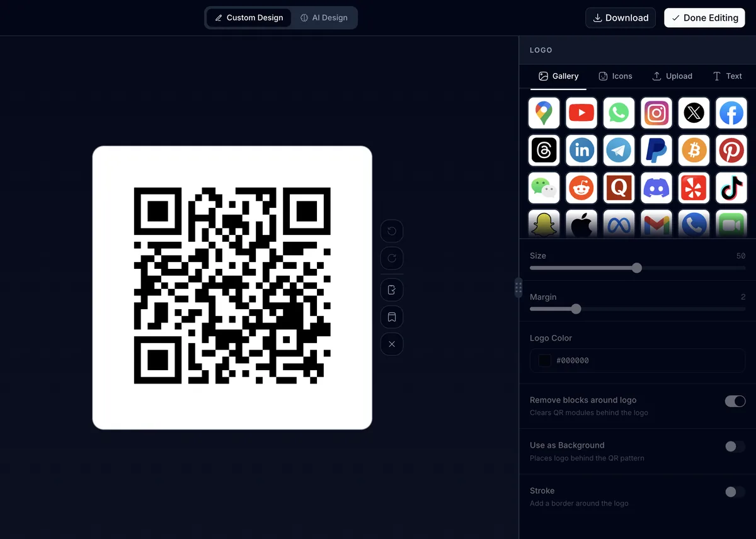Turn on the Stroke toggle
Screen dimensions: 756x539
tap(735, 492)
